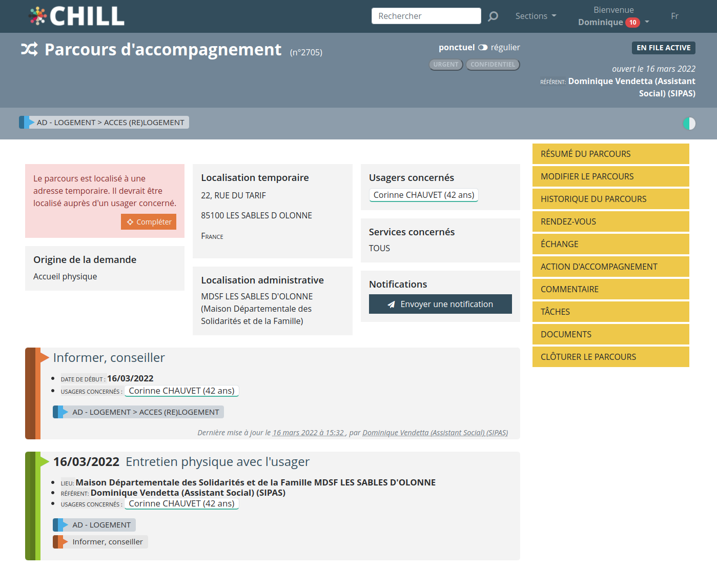Click the red notification badge showing 10
The height and width of the screenshot is (588, 717).
click(632, 23)
